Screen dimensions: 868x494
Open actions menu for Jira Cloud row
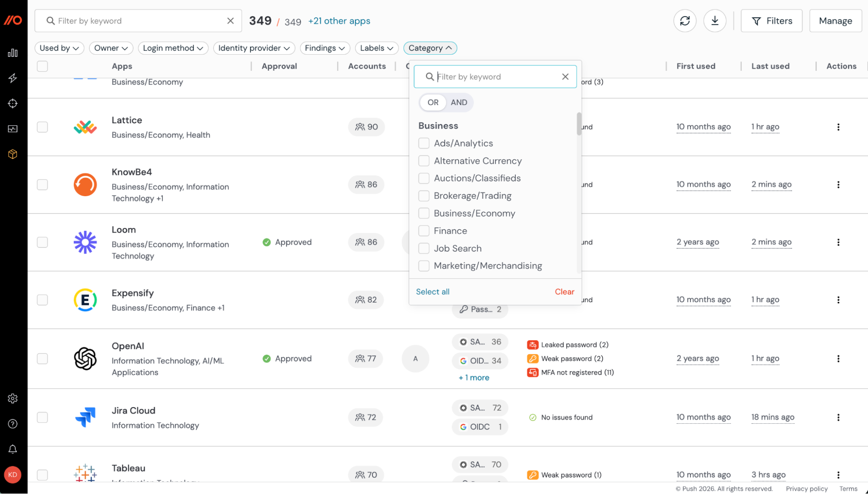[x=838, y=418]
